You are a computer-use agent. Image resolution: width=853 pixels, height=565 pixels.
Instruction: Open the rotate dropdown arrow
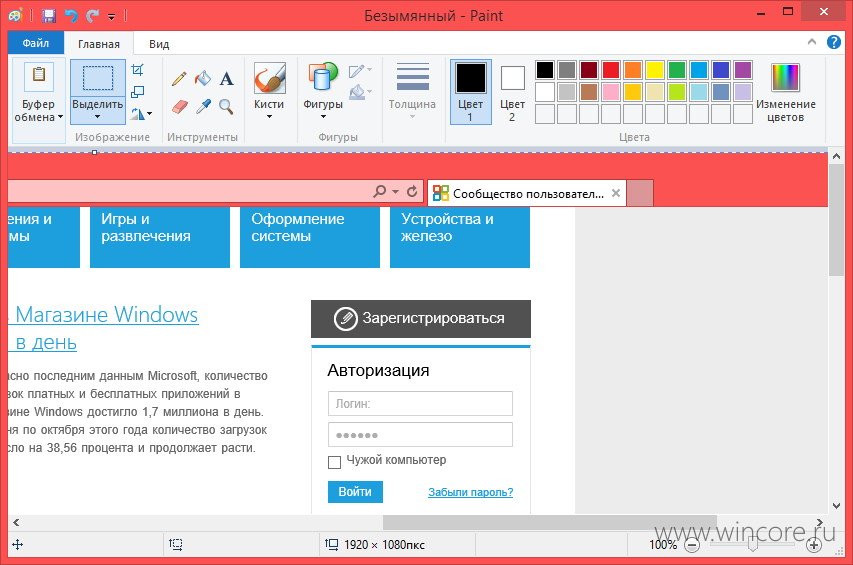[149, 114]
